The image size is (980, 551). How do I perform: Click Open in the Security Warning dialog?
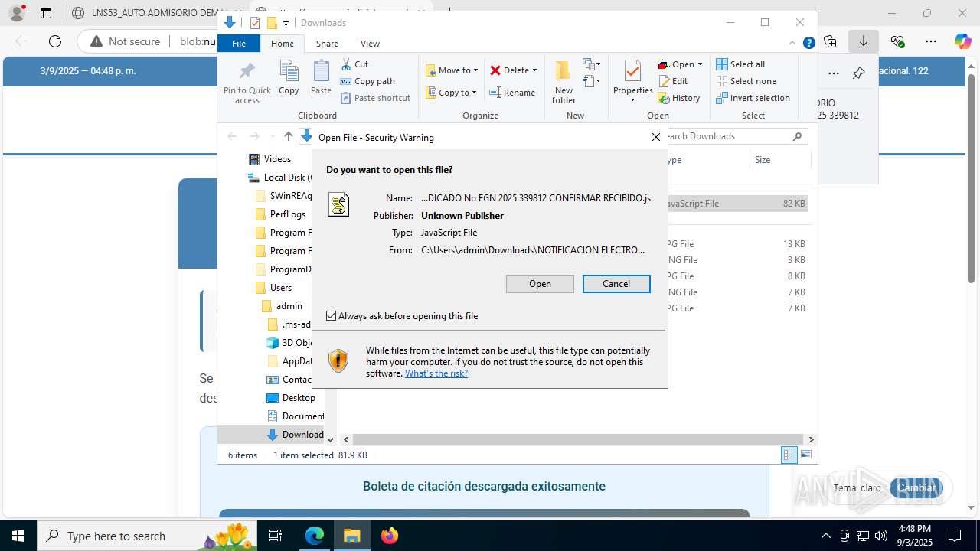(540, 284)
